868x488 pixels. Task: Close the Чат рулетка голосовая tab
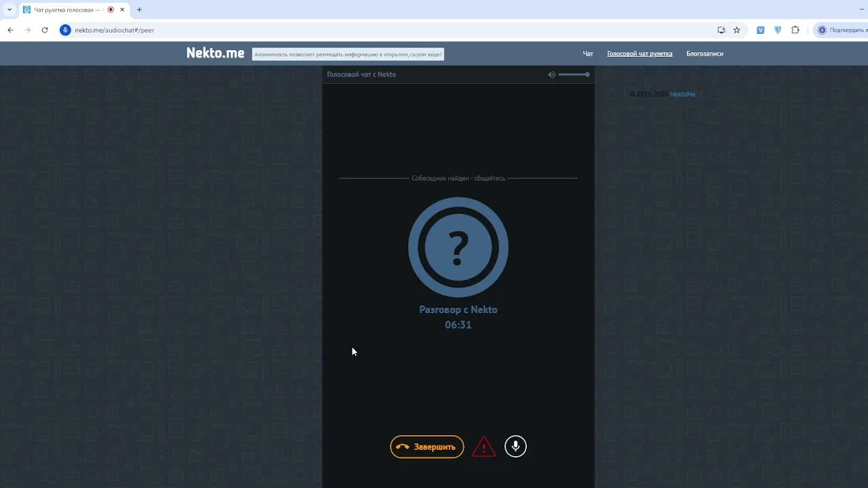pyautogui.click(x=123, y=9)
